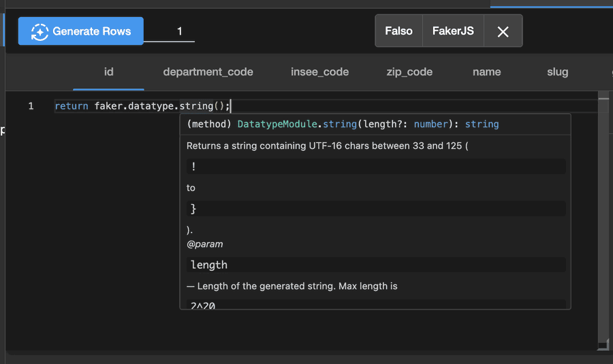Image resolution: width=613 pixels, height=364 pixels.
Task: Click the 'length' parameter code block
Action: [x=376, y=265]
